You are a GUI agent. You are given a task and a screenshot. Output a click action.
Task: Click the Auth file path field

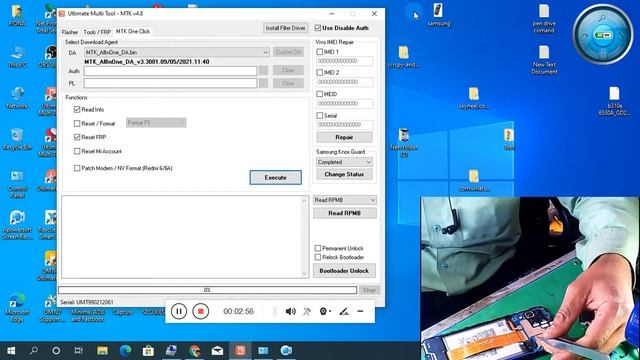click(x=170, y=71)
